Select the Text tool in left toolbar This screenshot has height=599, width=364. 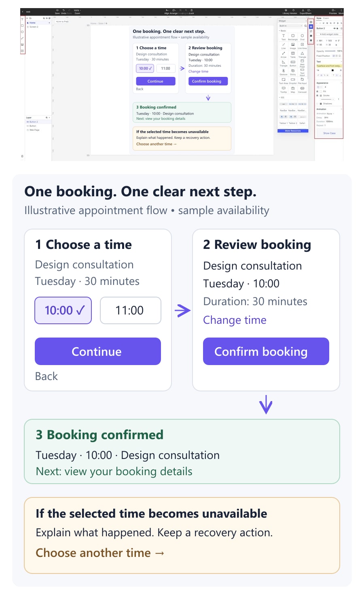click(x=22, y=19)
